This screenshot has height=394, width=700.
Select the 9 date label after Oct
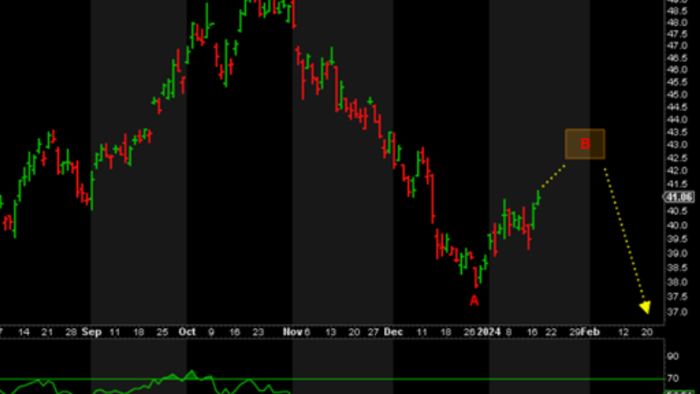(x=211, y=332)
